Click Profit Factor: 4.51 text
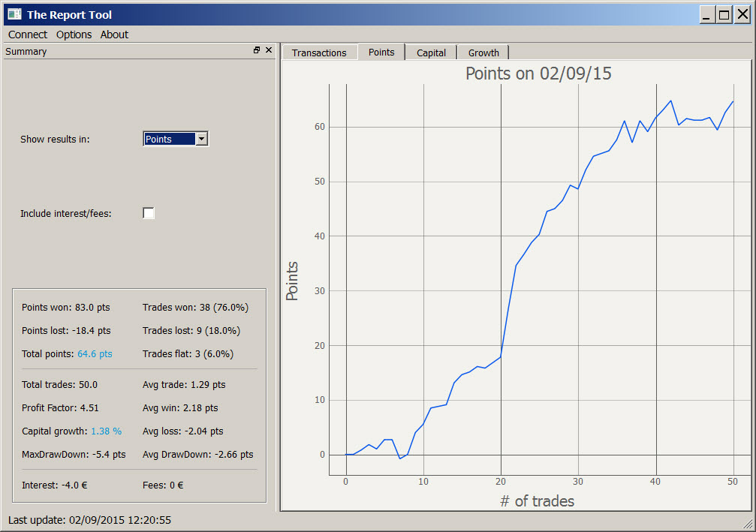 [60, 407]
